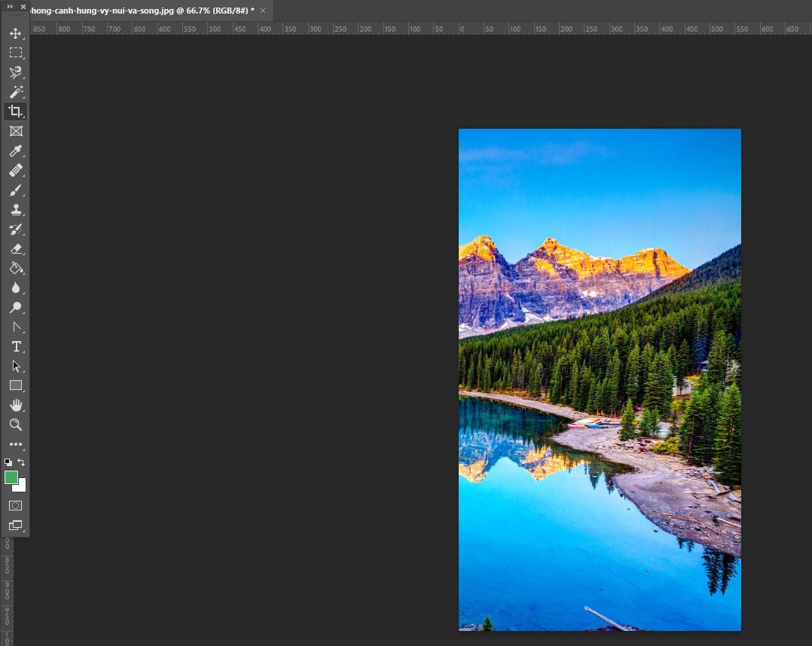Toggle the screen display mode
Viewport: 812px width, 646px height.
(16, 525)
